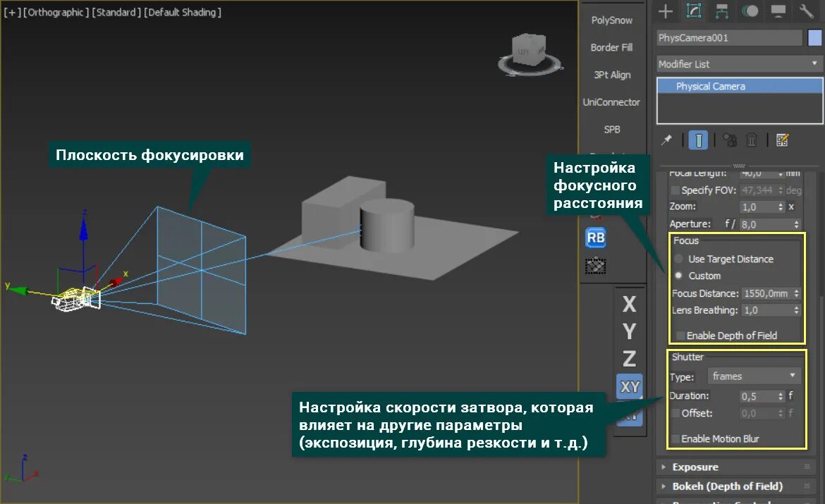Expand Bokeh (Depth of Field) rollout

(735, 486)
